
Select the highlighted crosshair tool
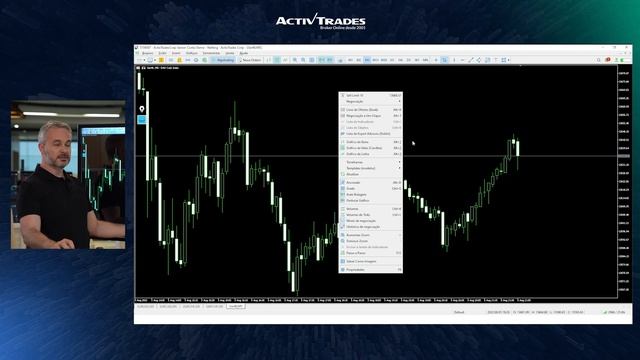point(444,60)
